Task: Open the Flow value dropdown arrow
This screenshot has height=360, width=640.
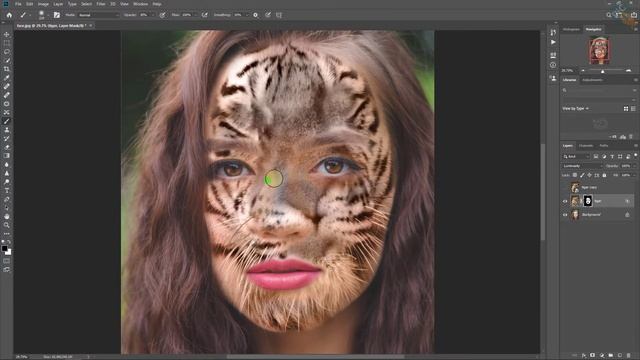Action: tap(196, 15)
